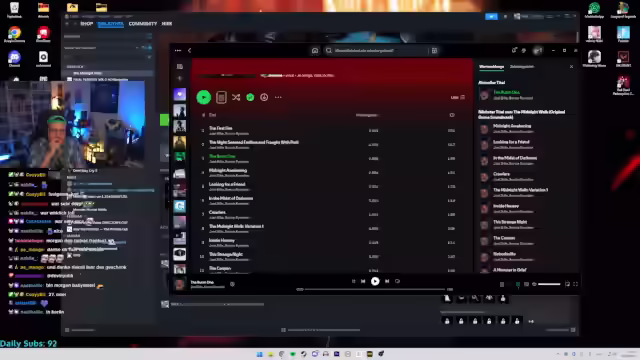Open the album's three-dot more options

click(278, 97)
